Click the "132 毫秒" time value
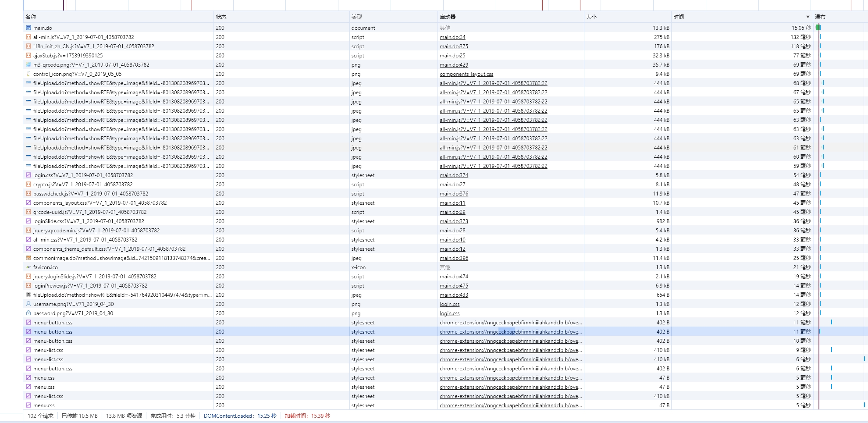This screenshot has width=868, height=423. (x=800, y=37)
